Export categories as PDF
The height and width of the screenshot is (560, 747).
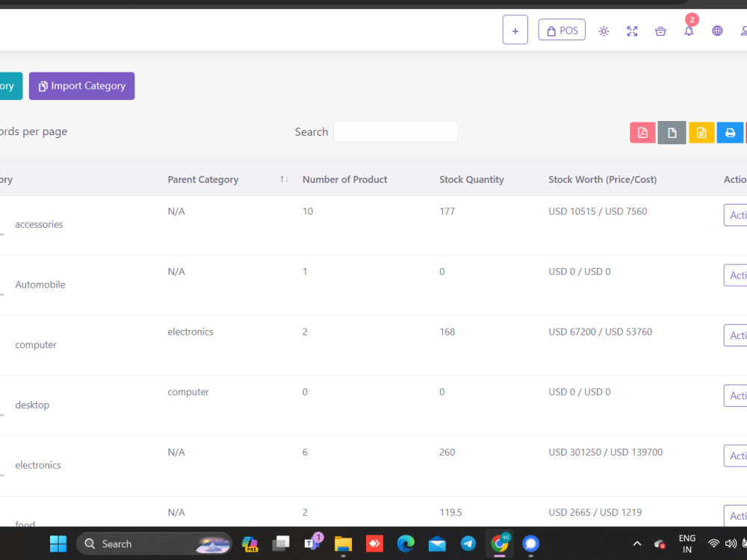pos(642,132)
